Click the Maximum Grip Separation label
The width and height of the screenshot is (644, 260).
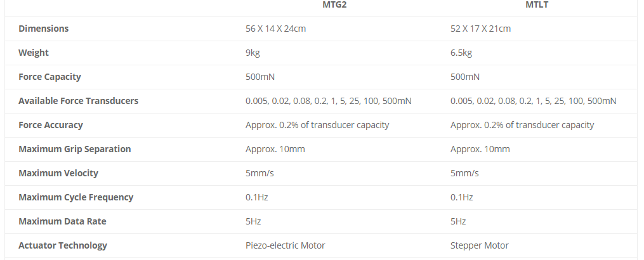(75, 149)
